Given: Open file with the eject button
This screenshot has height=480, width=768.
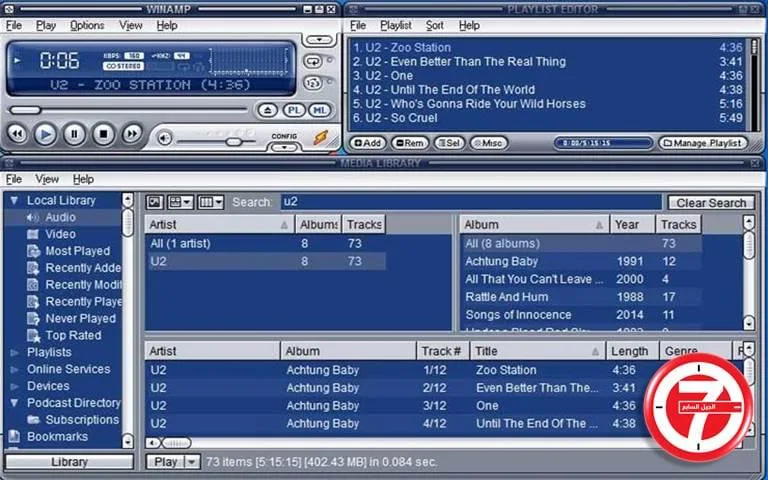Looking at the screenshot, I should (267, 110).
